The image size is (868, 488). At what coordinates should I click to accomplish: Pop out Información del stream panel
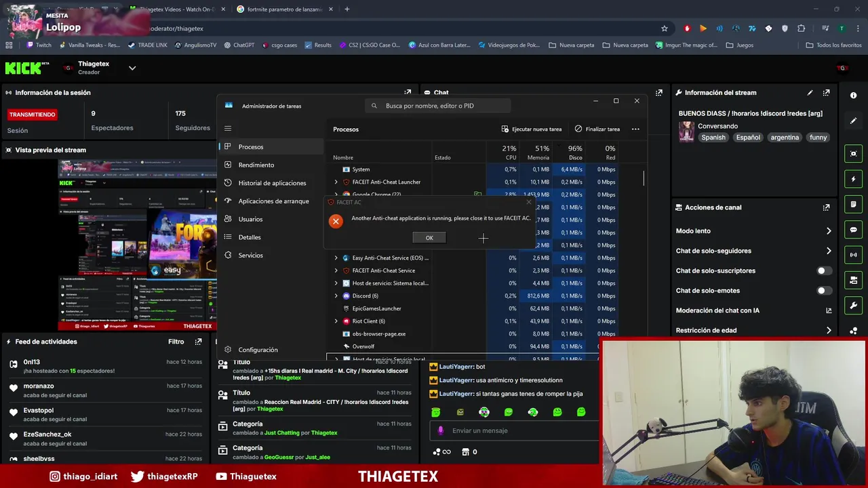tap(826, 93)
